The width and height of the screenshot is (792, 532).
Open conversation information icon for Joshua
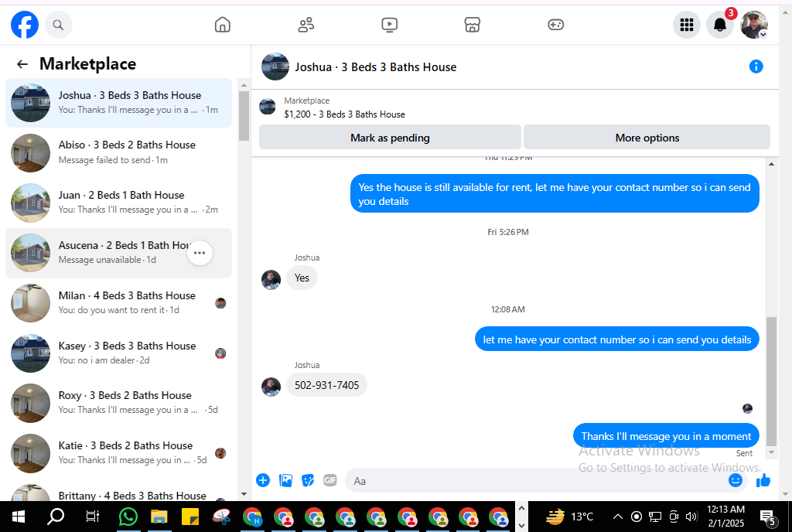click(x=756, y=66)
